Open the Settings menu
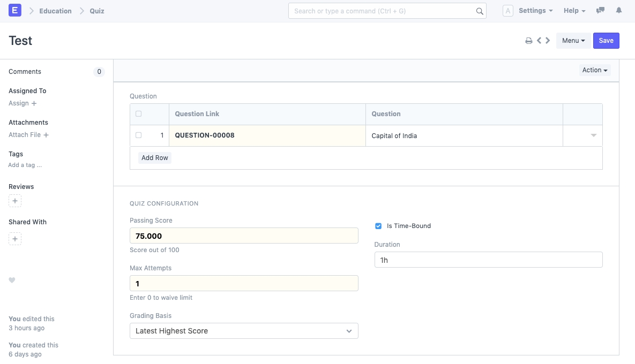This screenshot has width=635, height=364. 535,11
